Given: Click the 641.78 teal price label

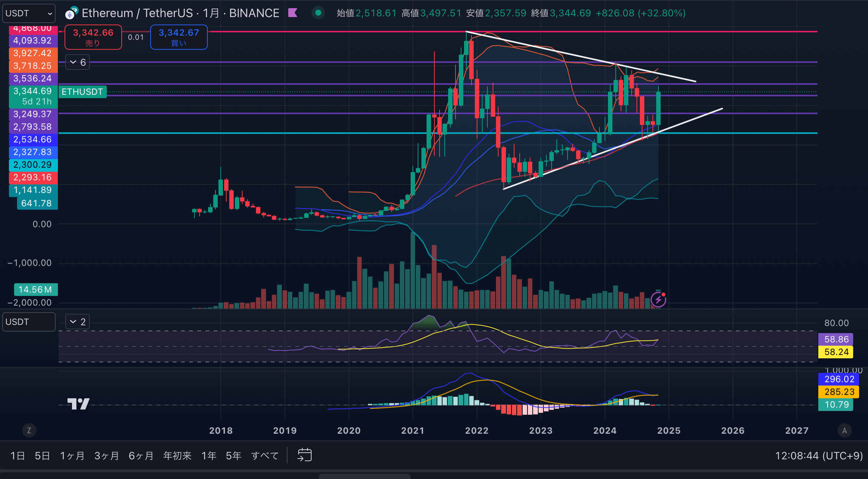Looking at the screenshot, I should (x=37, y=203).
